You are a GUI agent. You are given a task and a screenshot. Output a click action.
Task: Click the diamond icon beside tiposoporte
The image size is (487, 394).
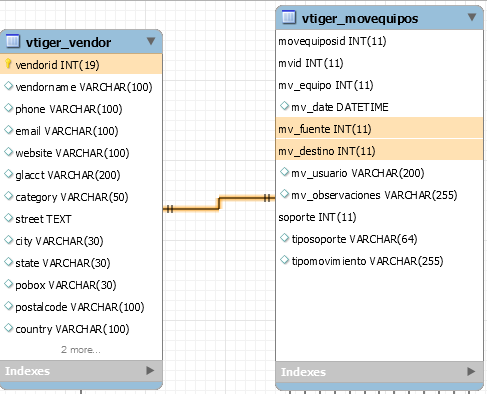point(284,238)
